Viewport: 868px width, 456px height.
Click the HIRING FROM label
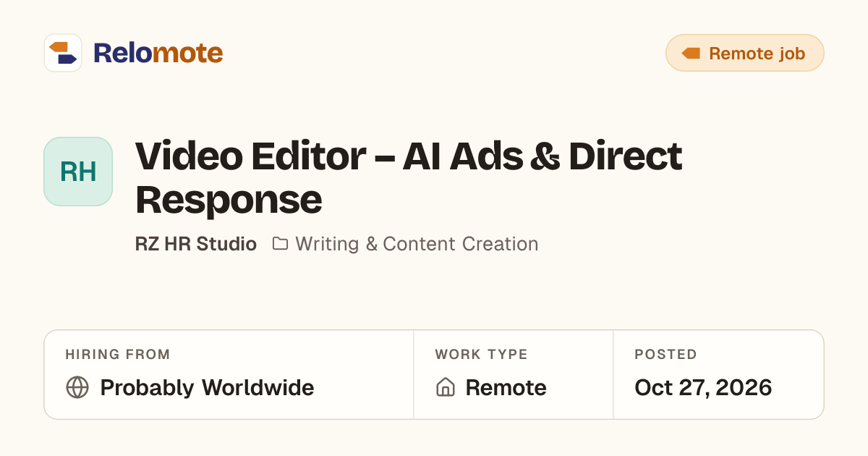(x=118, y=355)
